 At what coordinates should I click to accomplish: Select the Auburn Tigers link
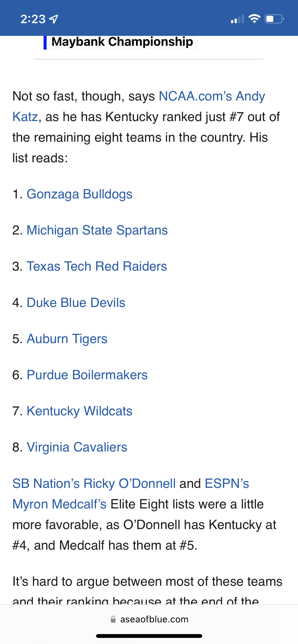[x=67, y=339]
